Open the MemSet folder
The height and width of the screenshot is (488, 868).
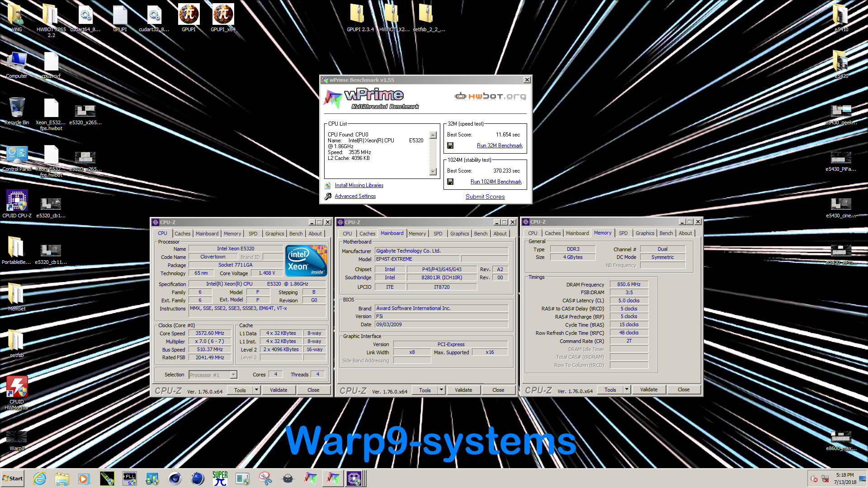tap(17, 297)
